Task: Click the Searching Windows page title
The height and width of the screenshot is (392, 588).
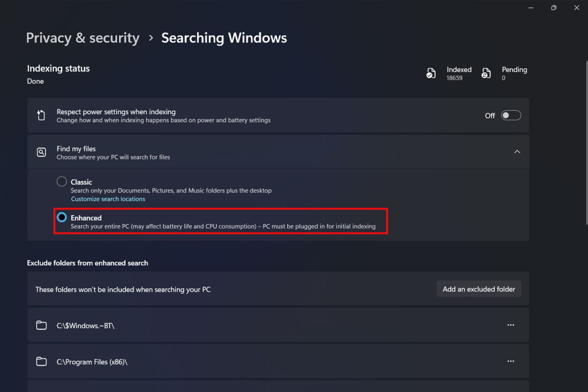Action: [x=224, y=38]
